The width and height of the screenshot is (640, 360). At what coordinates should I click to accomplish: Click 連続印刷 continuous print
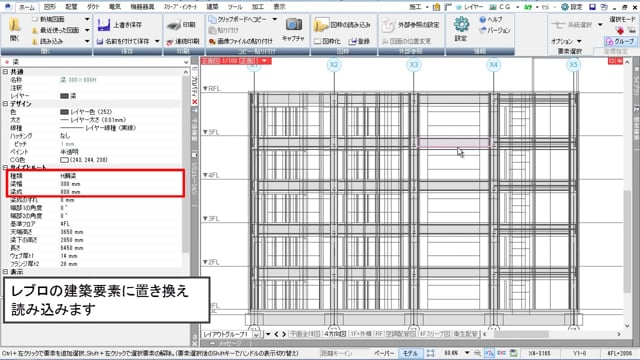[x=182, y=41]
